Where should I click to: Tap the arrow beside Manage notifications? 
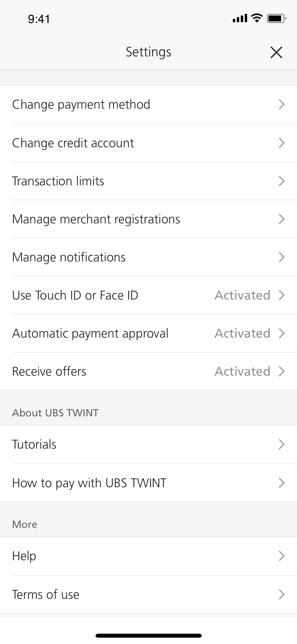(x=281, y=257)
